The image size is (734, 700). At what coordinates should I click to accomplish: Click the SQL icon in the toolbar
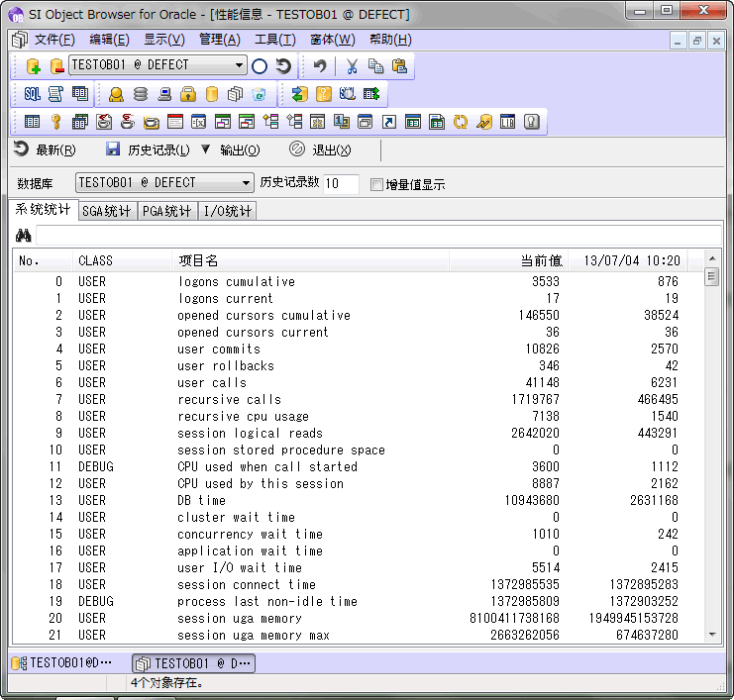32,94
